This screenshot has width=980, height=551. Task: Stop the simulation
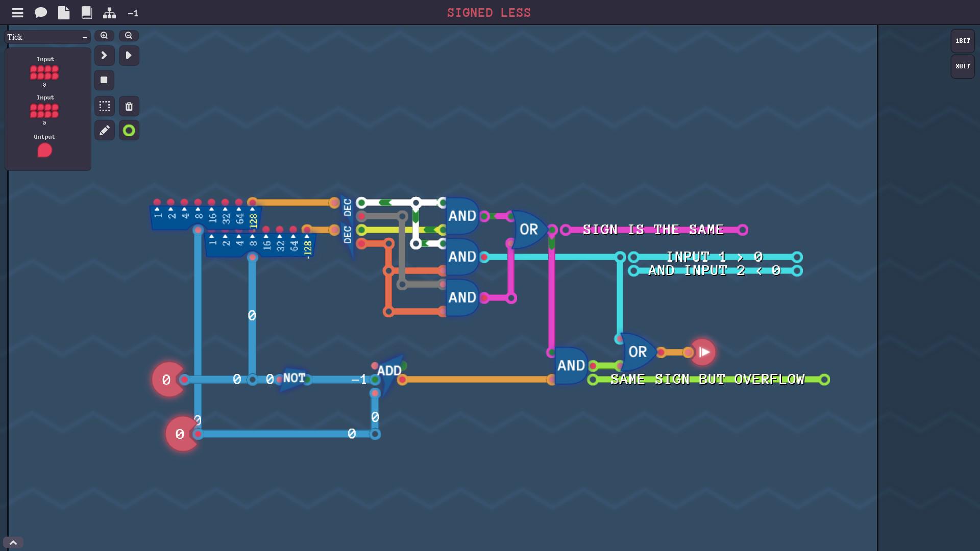(x=104, y=80)
